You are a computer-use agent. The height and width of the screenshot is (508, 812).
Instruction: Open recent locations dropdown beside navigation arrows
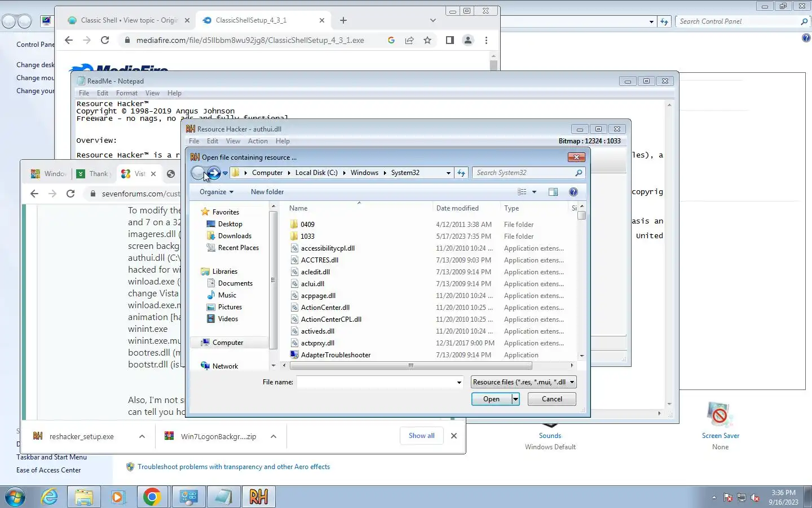225,173
